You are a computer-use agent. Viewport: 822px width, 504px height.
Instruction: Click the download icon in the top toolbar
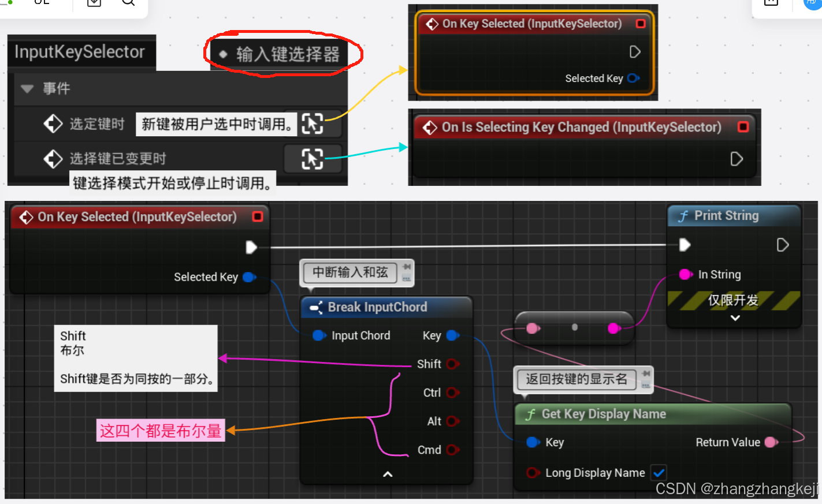pos(94,2)
